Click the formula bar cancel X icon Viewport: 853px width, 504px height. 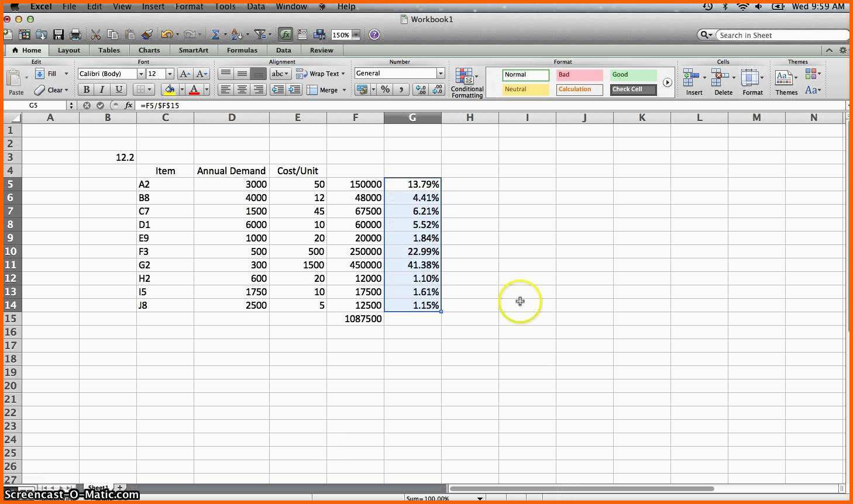pyautogui.click(x=87, y=105)
